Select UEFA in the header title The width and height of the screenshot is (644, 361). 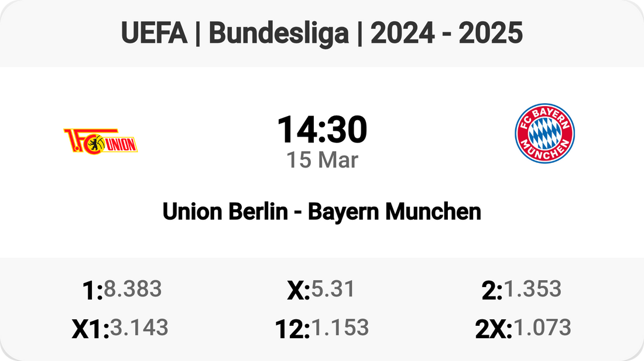(154, 34)
